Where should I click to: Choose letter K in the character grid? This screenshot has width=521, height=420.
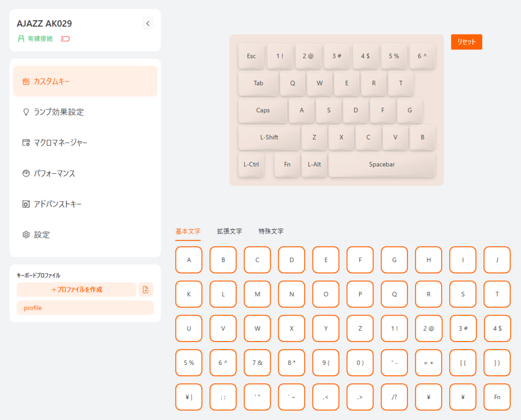pyautogui.click(x=189, y=294)
